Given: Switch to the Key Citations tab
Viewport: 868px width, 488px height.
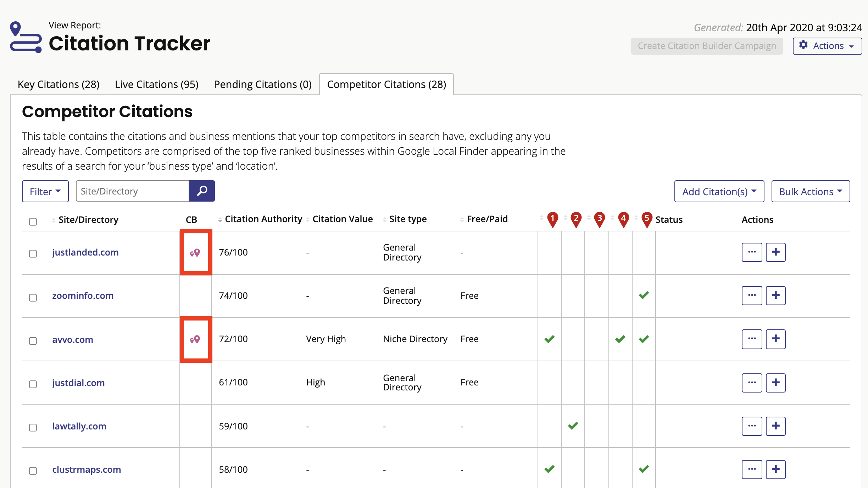Looking at the screenshot, I should (59, 84).
